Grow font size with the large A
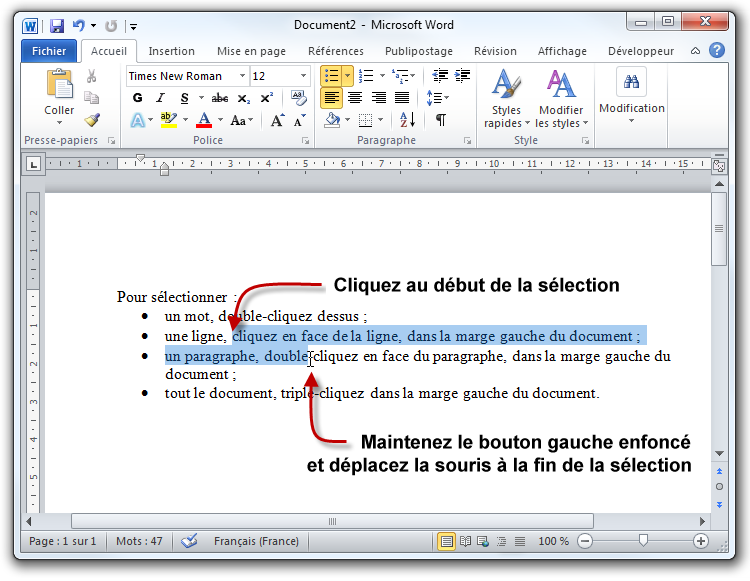Viewport: 750px width, 581px height. coord(277,120)
